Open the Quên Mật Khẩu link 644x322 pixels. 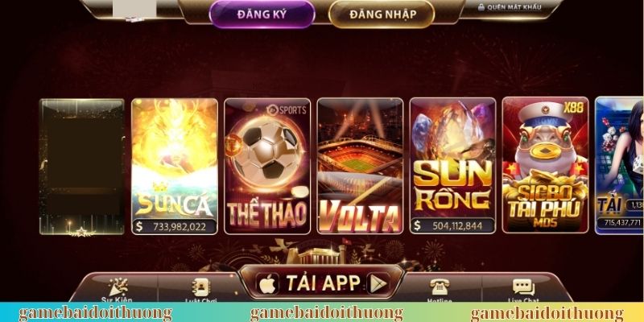(x=514, y=7)
